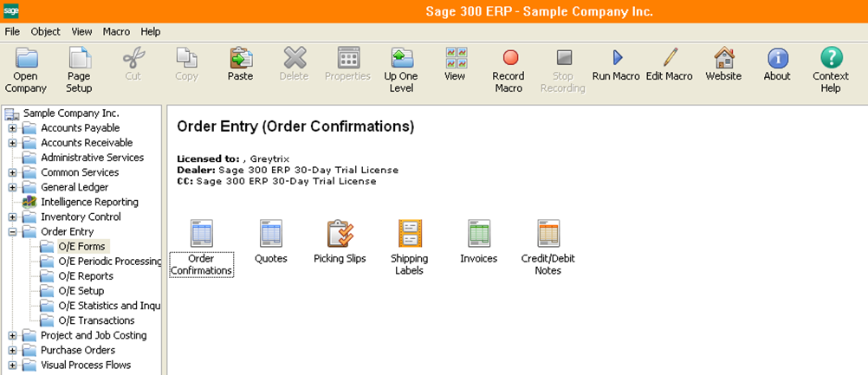Viewport: 868px width, 375px height.
Task: Select the O/E Setup folder
Action: coord(81,291)
